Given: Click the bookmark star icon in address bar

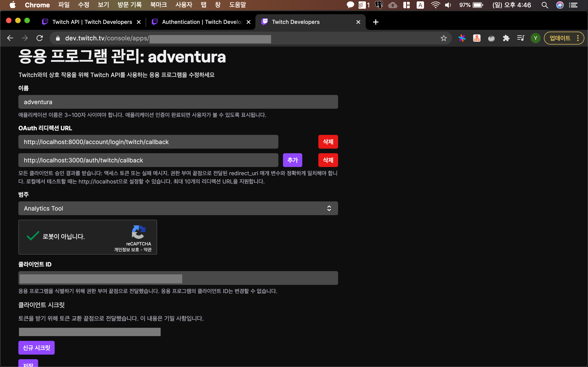Looking at the screenshot, I should tap(444, 38).
